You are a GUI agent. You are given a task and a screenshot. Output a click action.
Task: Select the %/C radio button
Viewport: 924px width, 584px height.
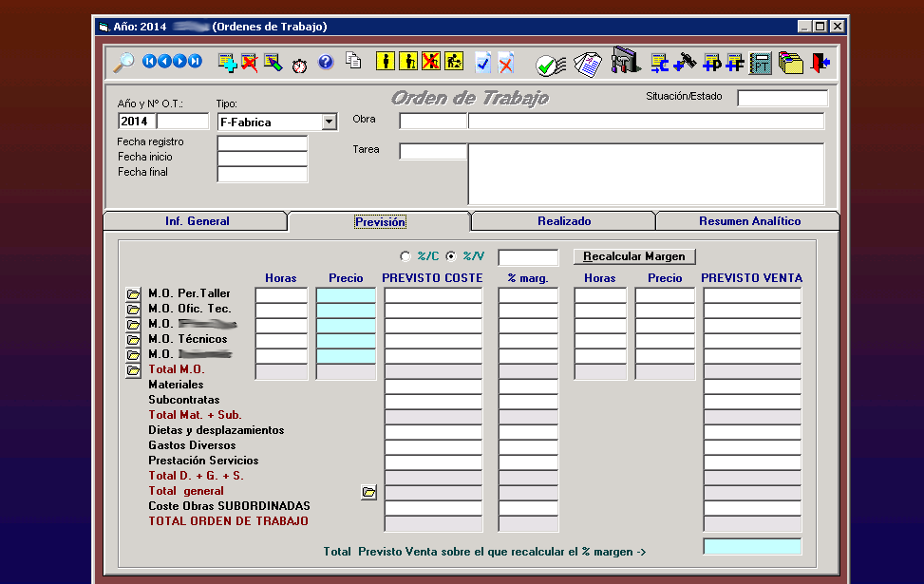(405, 255)
